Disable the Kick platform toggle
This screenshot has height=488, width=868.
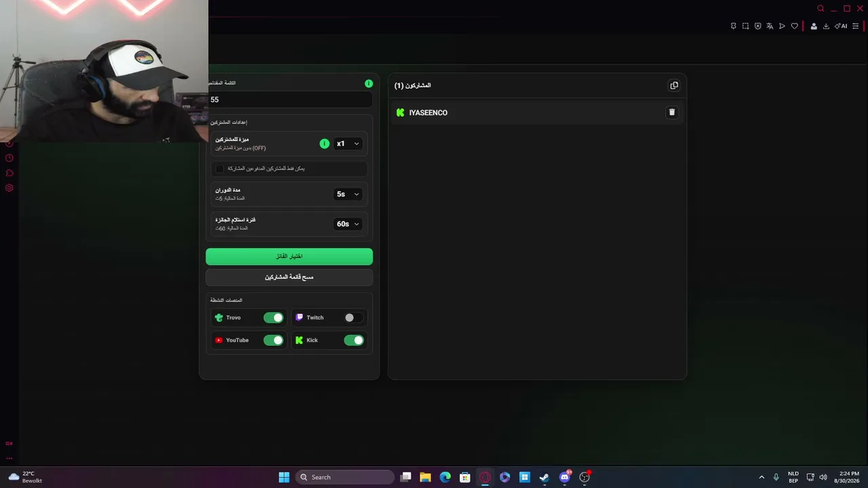tap(353, 340)
